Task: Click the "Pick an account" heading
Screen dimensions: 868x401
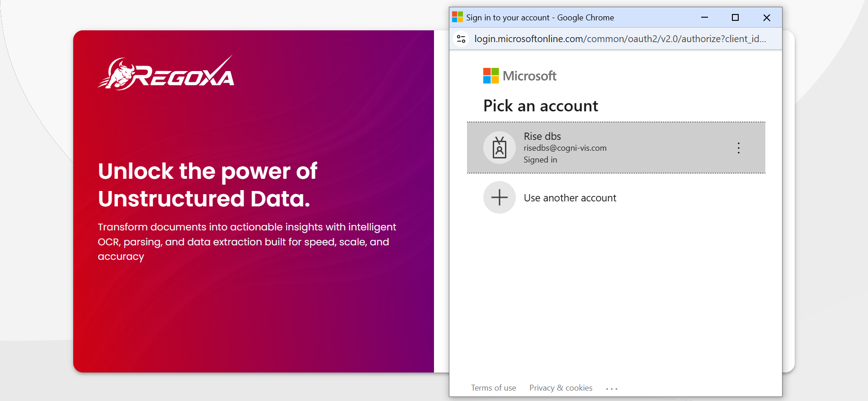Action: pyautogui.click(x=541, y=106)
